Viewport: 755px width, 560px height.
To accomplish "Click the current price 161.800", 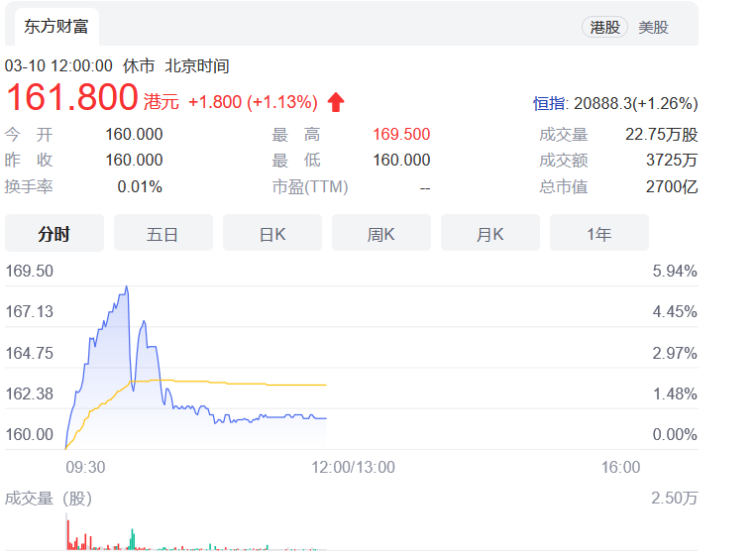I will [71, 99].
